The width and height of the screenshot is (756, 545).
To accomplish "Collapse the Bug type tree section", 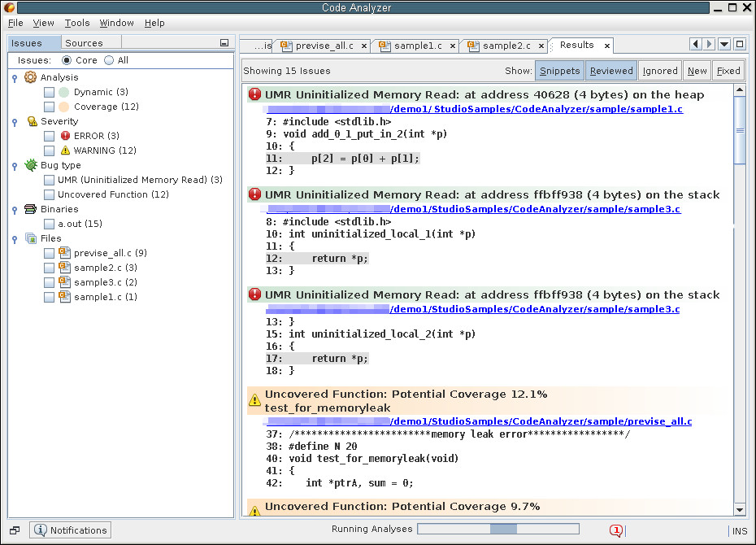I will click(x=15, y=166).
